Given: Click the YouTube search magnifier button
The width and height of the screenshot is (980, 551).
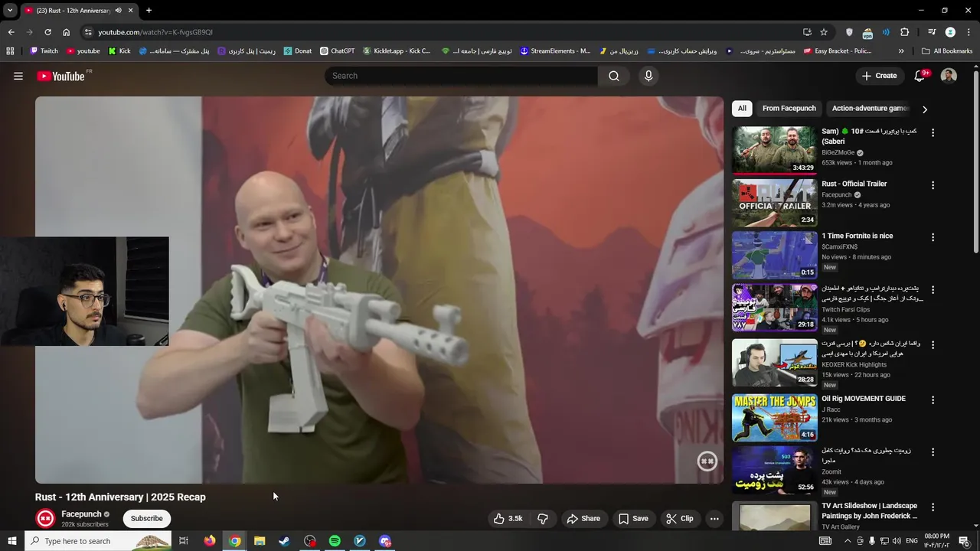Looking at the screenshot, I should pos(614,76).
